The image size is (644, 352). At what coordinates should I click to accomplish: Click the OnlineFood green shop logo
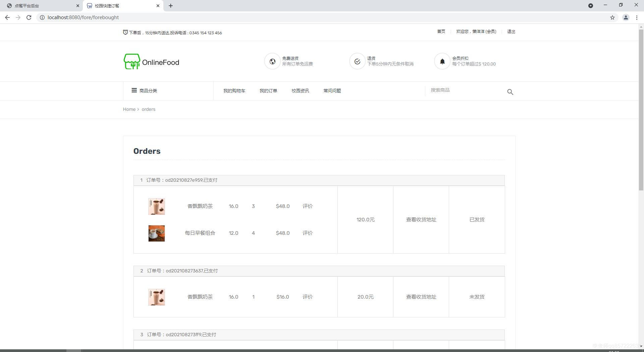132,62
